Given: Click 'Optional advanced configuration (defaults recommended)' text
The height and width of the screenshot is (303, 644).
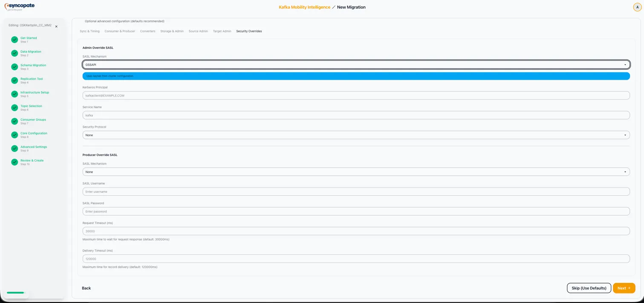Looking at the screenshot, I should [124, 21].
